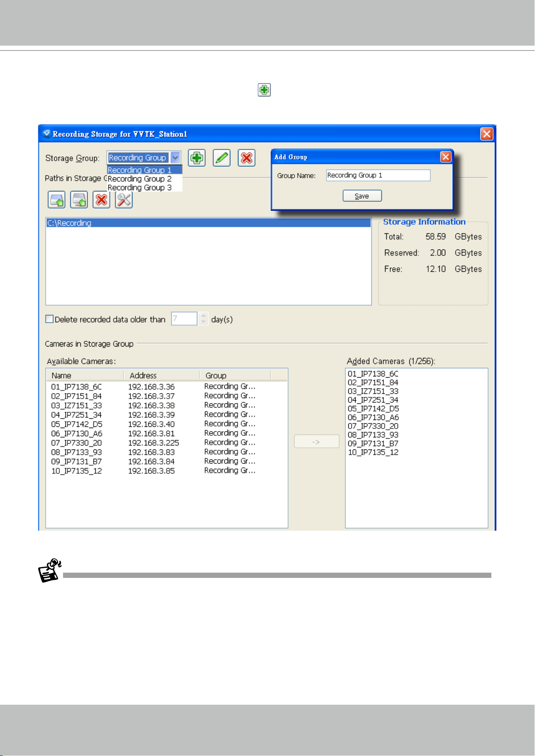Image resolution: width=535 pixels, height=756 pixels.
Task: Select 07_IP7330_20 in the Added Cameras list
Action: click(x=373, y=426)
